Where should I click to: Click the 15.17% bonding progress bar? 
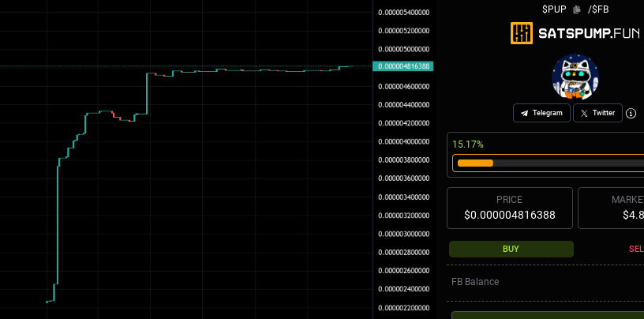(550, 163)
